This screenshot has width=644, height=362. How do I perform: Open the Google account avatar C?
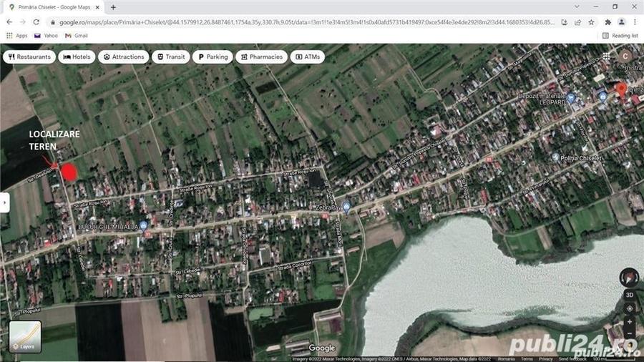(625, 57)
